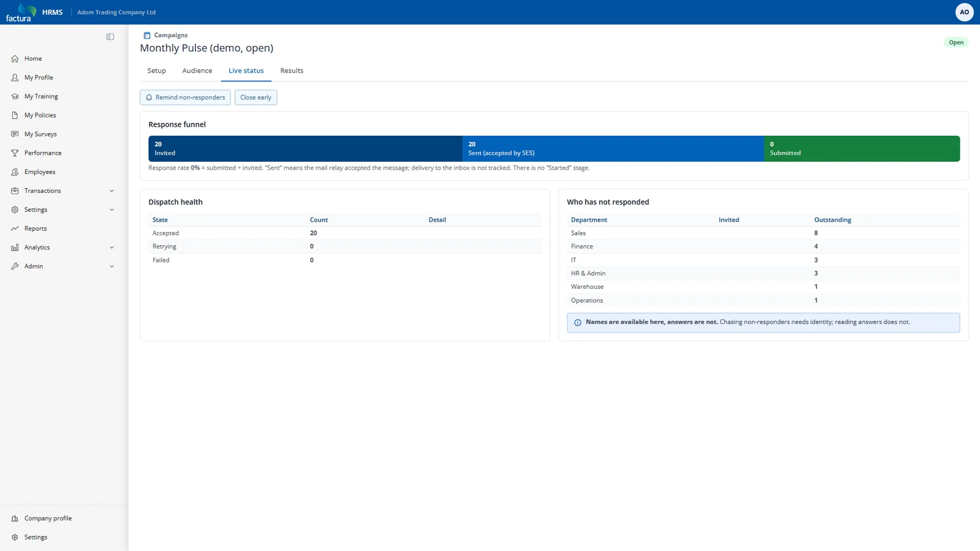Open the Campaigns breadcrumb link
This screenshot has width=980, height=551.
click(x=171, y=36)
